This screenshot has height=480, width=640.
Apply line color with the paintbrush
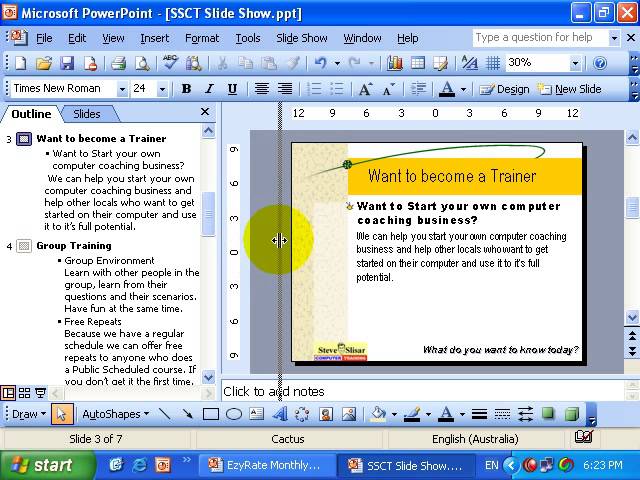[412, 414]
